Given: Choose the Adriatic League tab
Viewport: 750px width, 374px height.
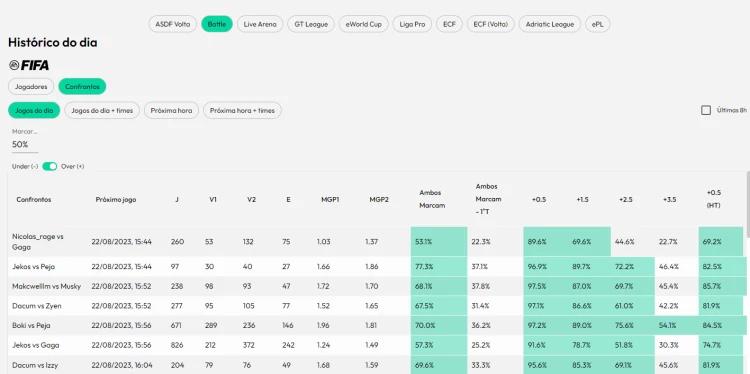Looking at the screenshot, I should pos(550,24).
